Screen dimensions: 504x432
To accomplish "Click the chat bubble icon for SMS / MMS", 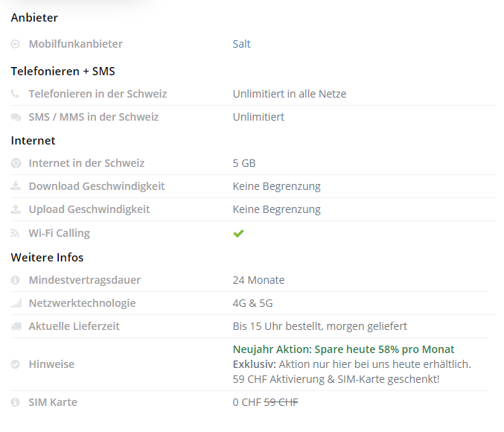I will click(x=16, y=117).
